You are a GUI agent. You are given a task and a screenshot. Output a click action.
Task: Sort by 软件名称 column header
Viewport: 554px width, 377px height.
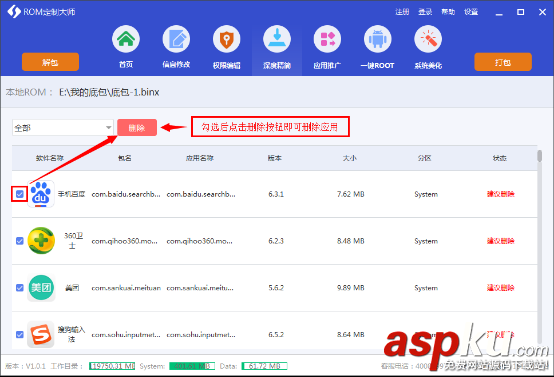click(50, 158)
